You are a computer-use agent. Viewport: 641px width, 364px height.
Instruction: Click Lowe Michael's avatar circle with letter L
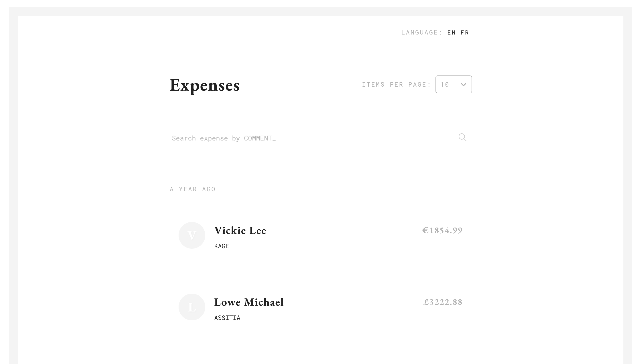click(x=192, y=307)
